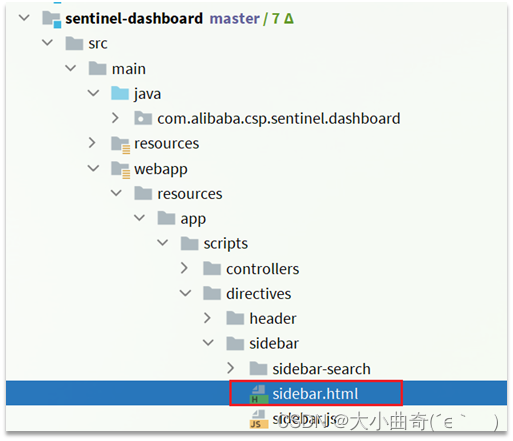Collapse the sidebar folder chevron
513x441 pixels.
pyautogui.click(x=208, y=343)
